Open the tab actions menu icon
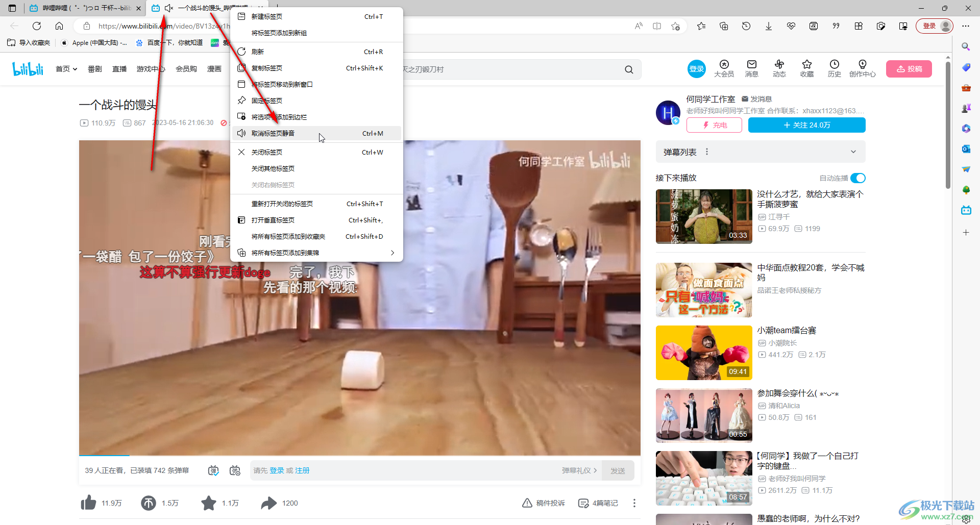Viewport: 980px width, 525px height. pos(12,8)
